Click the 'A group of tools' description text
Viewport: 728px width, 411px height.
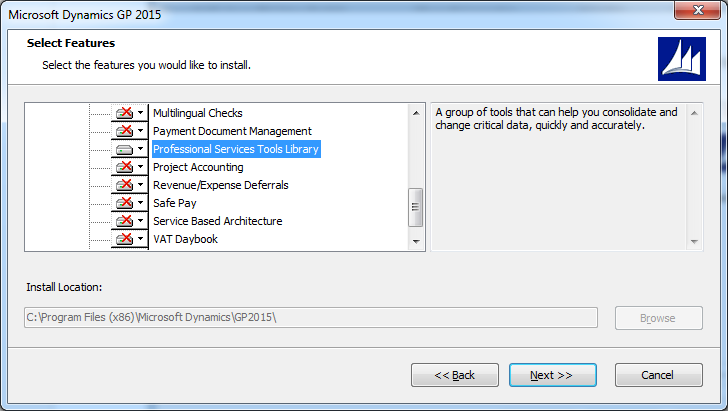tap(556, 118)
